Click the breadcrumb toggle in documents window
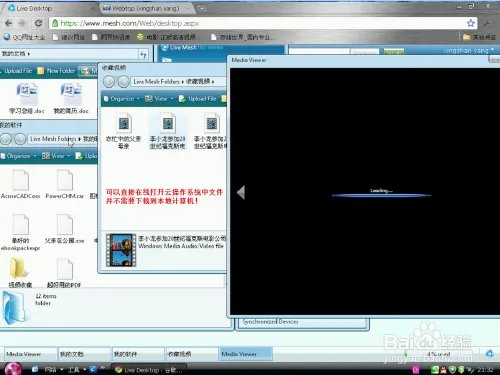500x375 pixels. point(143,54)
